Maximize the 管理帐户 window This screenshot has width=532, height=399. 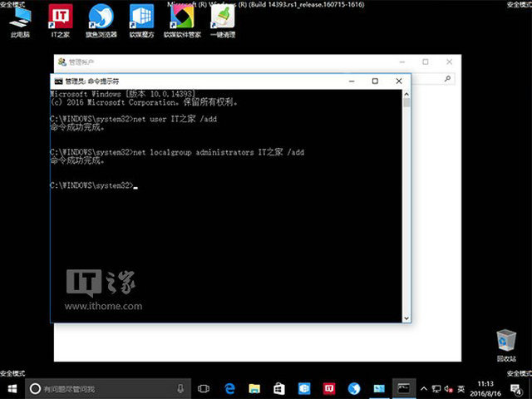(x=425, y=62)
